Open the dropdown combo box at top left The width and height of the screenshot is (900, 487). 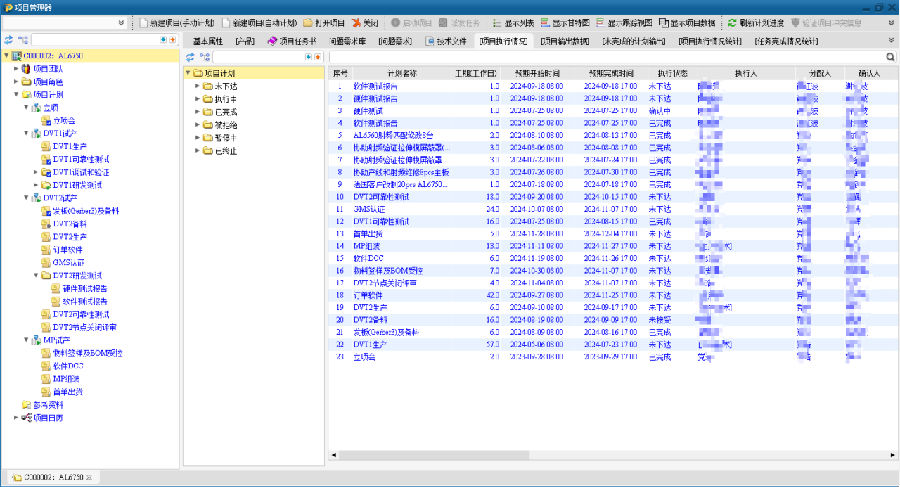(122, 22)
